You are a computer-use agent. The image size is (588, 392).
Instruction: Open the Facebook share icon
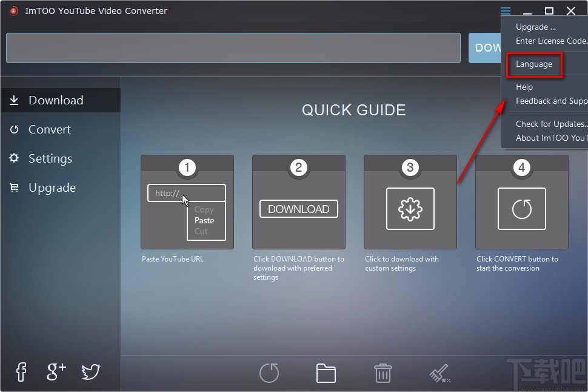click(x=21, y=372)
